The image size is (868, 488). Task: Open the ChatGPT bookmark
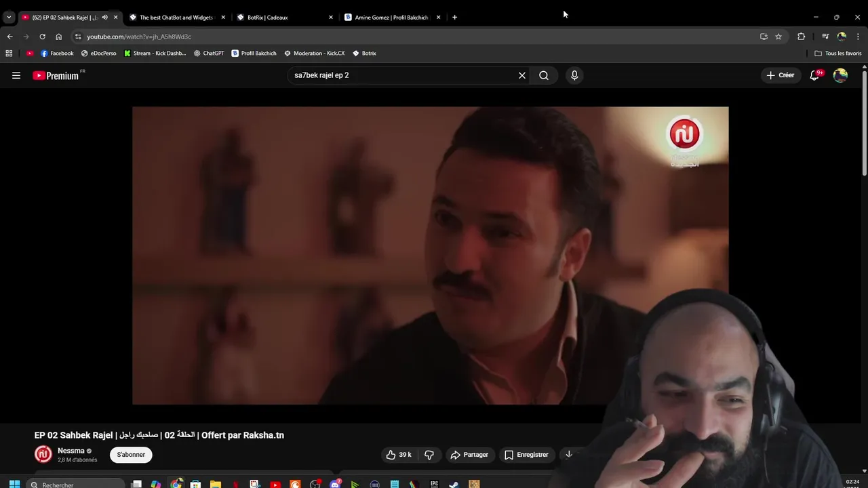coord(209,54)
